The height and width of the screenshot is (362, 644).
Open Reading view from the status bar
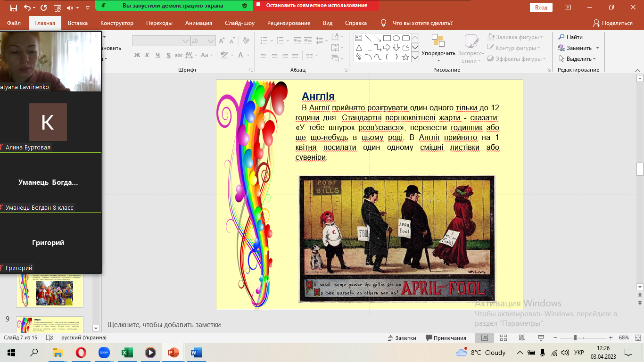point(522,338)
